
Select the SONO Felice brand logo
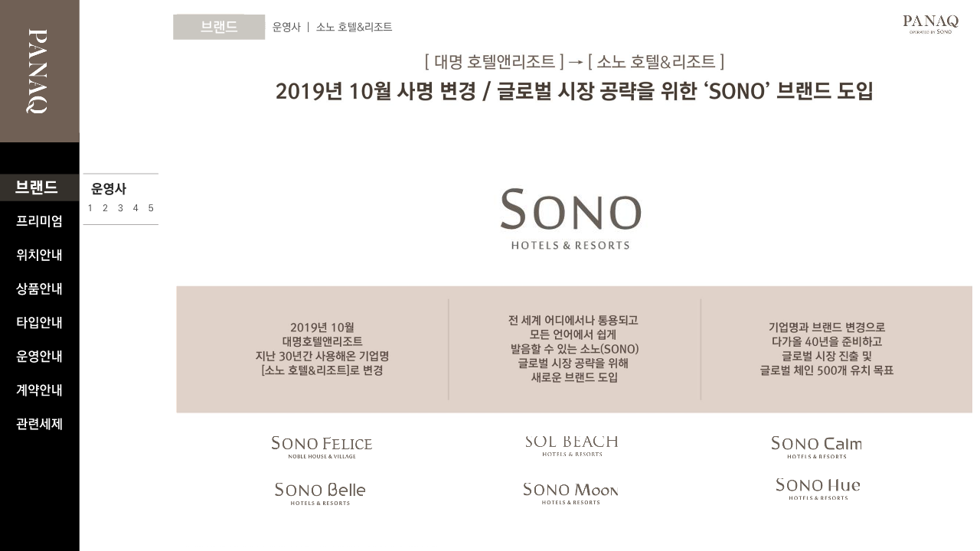coord(322,447)
